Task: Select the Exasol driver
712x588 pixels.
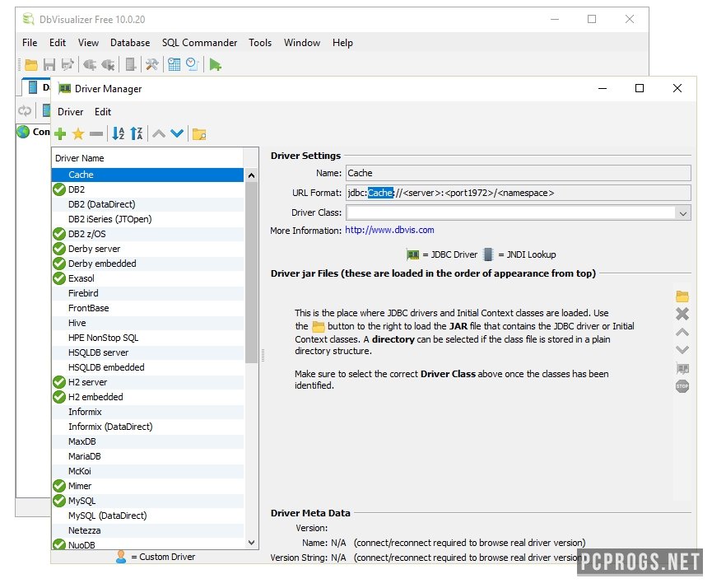Action: [147, 278]
